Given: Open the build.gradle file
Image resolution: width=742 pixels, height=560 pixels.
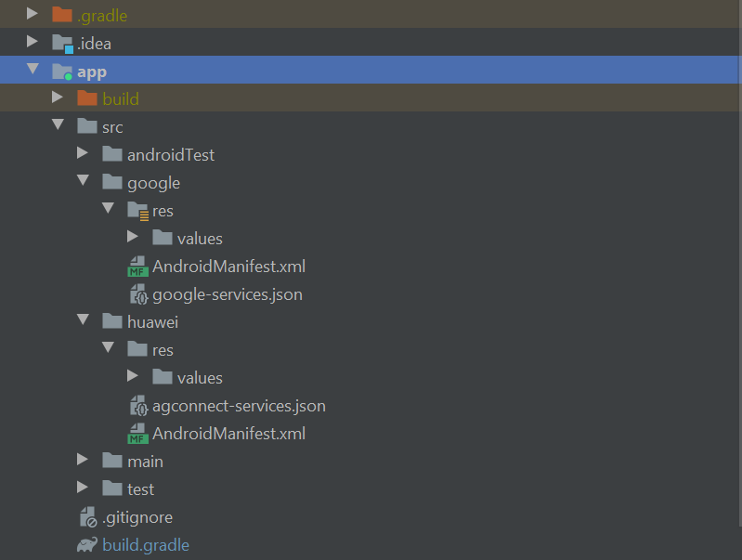Looking at the screenshot, I should pyautogui.click(x=146, y=545).
